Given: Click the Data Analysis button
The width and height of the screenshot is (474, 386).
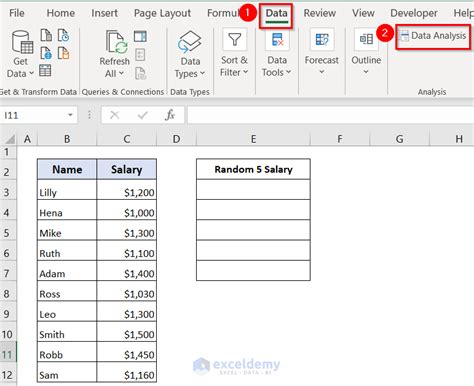Looking at the screenshot, I should [x=433, y=36].
